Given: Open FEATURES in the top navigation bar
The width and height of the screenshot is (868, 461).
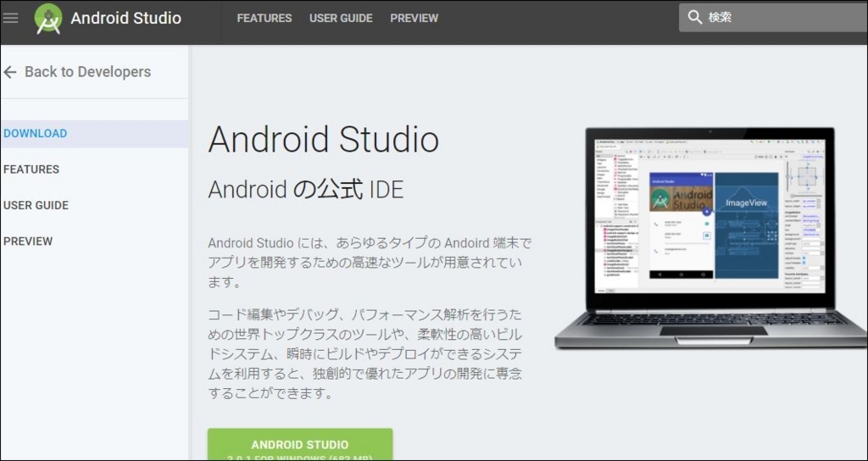Looking at the screenshot, I should 264,19.
